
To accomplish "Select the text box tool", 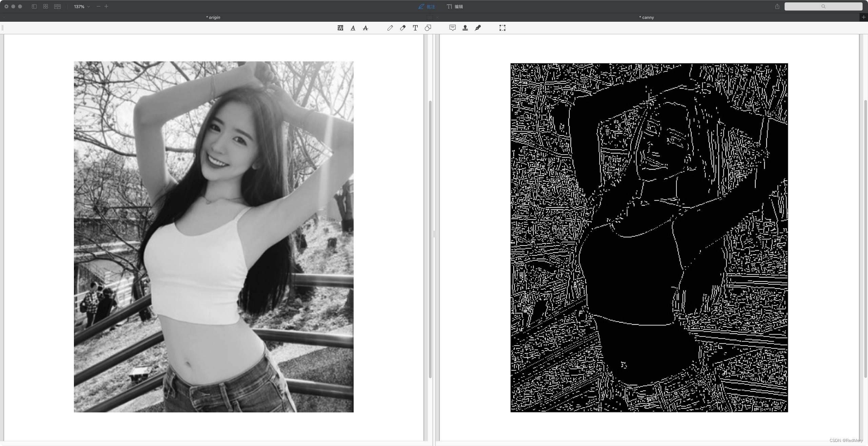I will [415, 28].
